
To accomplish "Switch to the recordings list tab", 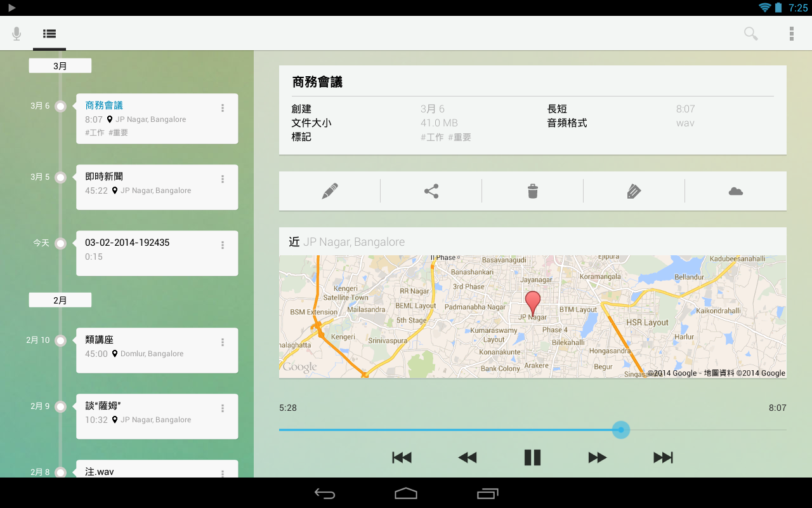I will click(x=49, y=34).
